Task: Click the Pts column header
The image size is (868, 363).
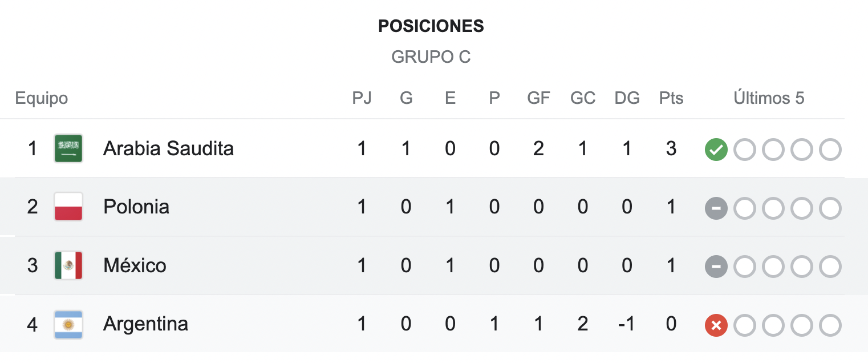Action: tap(671, 98)
